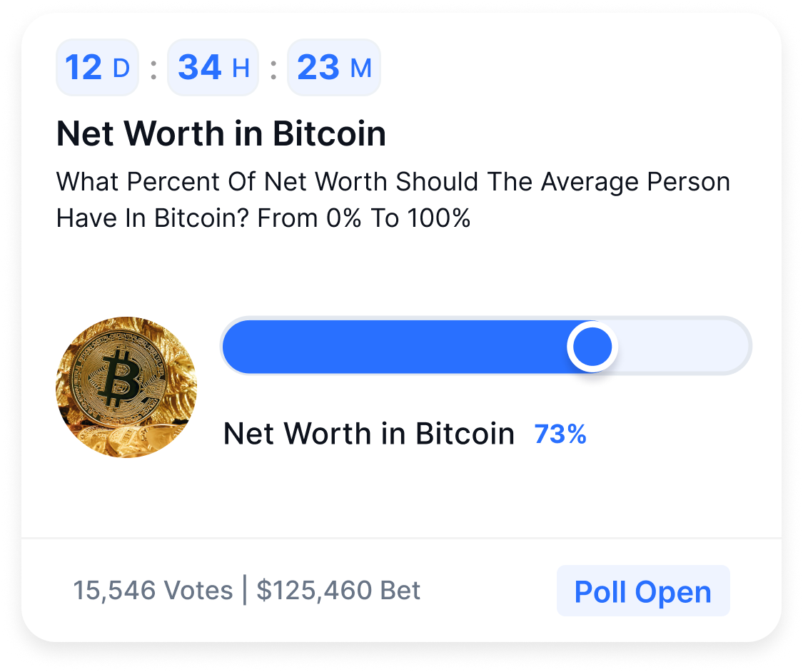The height and width of the screenshot is (672, 803).
Task: Click the 73% percentage value
Action: (560, 434)
